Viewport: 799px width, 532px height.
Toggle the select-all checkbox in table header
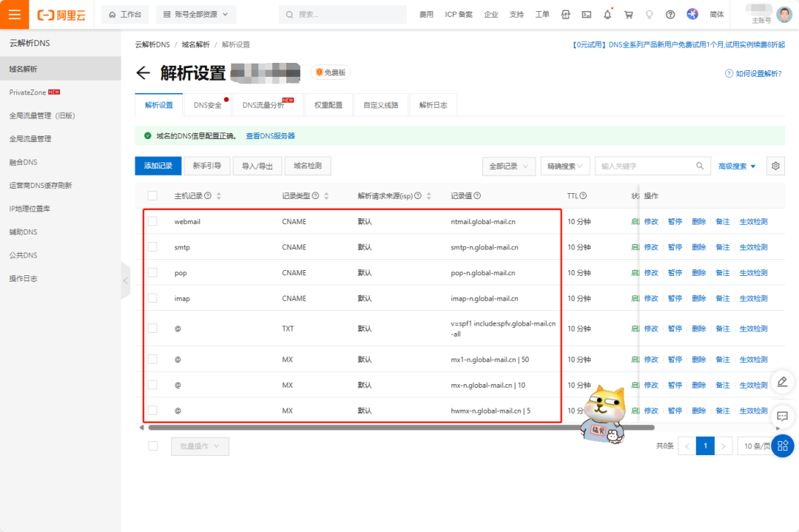[x=152, y=195]
